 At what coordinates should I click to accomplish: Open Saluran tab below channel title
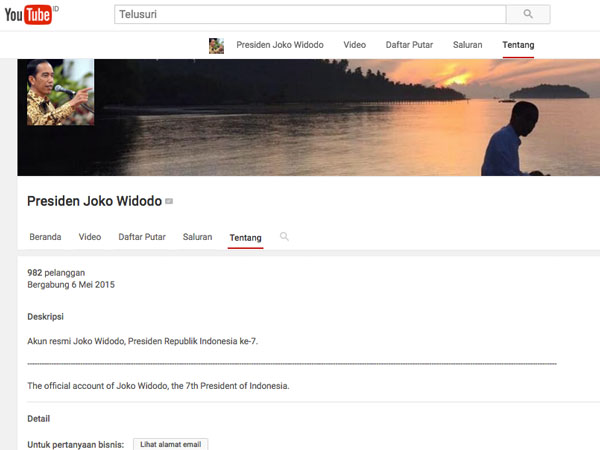click(x=197, y=237)
